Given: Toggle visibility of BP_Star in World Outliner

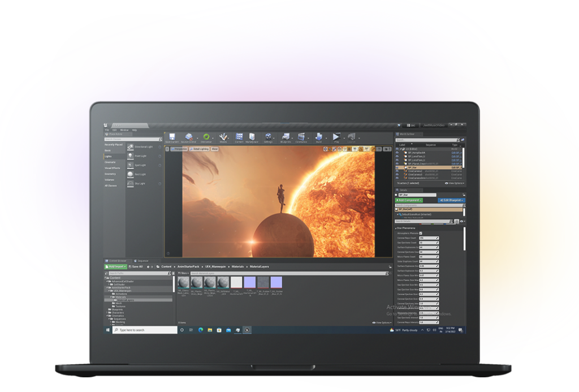Looking at the screenshot, I should pos(397,167).
